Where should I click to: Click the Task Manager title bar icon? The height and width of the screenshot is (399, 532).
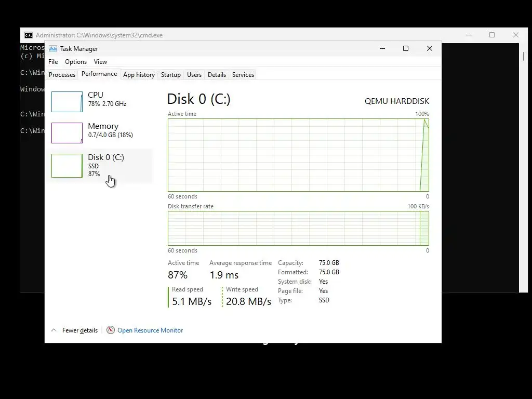[53, 48]
